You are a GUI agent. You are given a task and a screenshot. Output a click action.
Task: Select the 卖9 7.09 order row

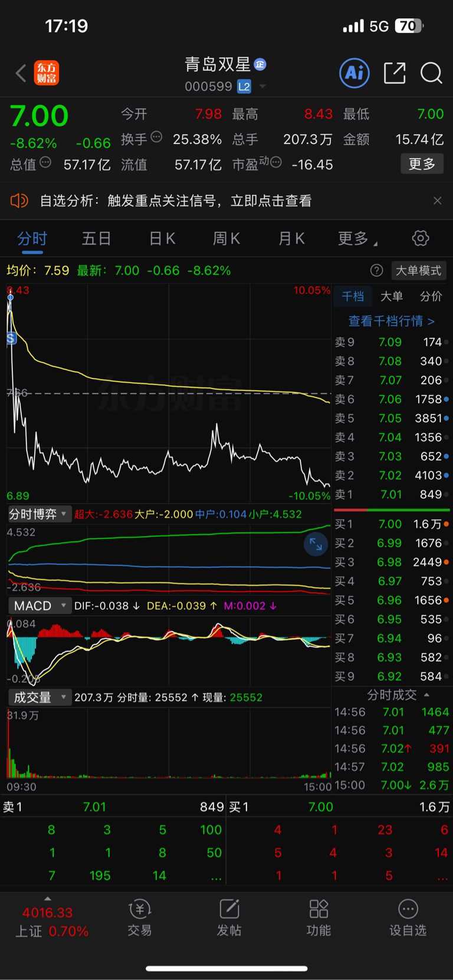tap(392, 342)
